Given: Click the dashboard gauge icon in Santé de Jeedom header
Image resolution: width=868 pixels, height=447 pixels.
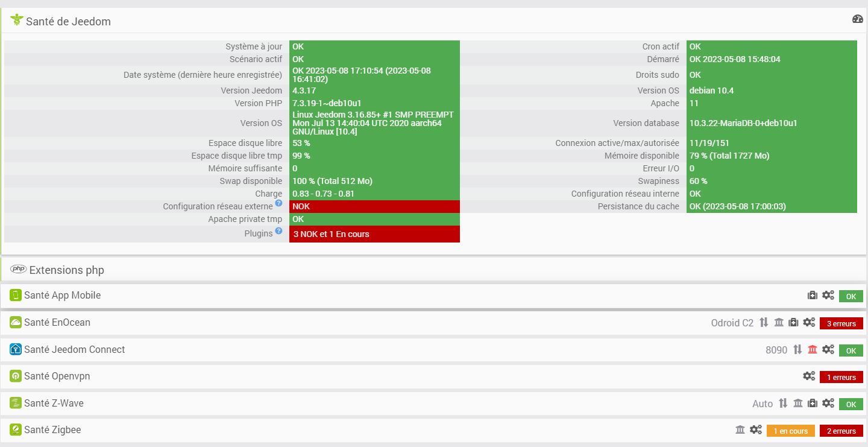Looking at the screenshot, I should click(857, 19).
